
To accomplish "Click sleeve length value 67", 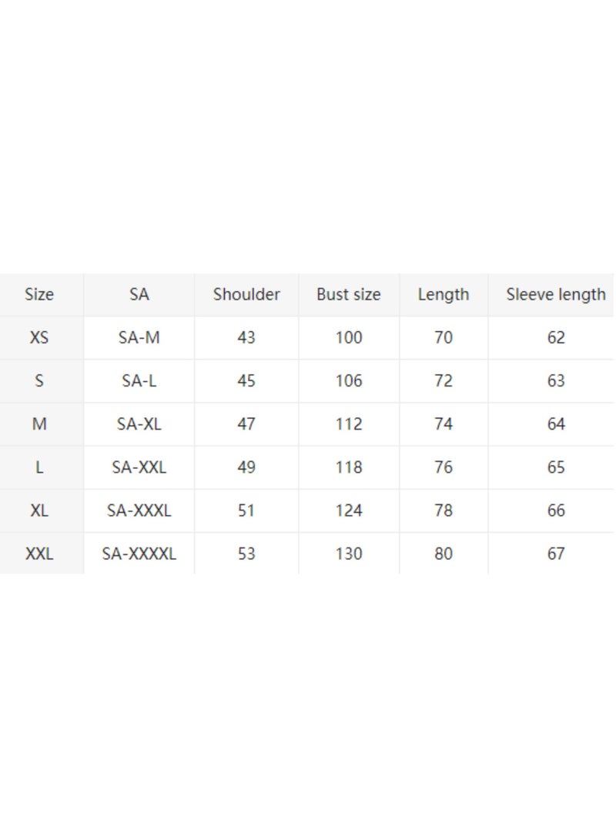I will [556, 554].
